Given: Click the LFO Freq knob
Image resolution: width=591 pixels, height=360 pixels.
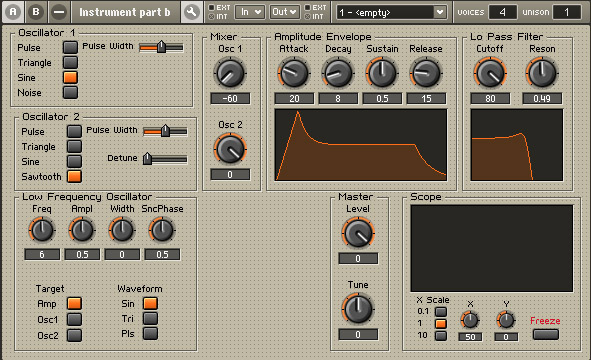Looking at the screenshot, I should 42,230.
